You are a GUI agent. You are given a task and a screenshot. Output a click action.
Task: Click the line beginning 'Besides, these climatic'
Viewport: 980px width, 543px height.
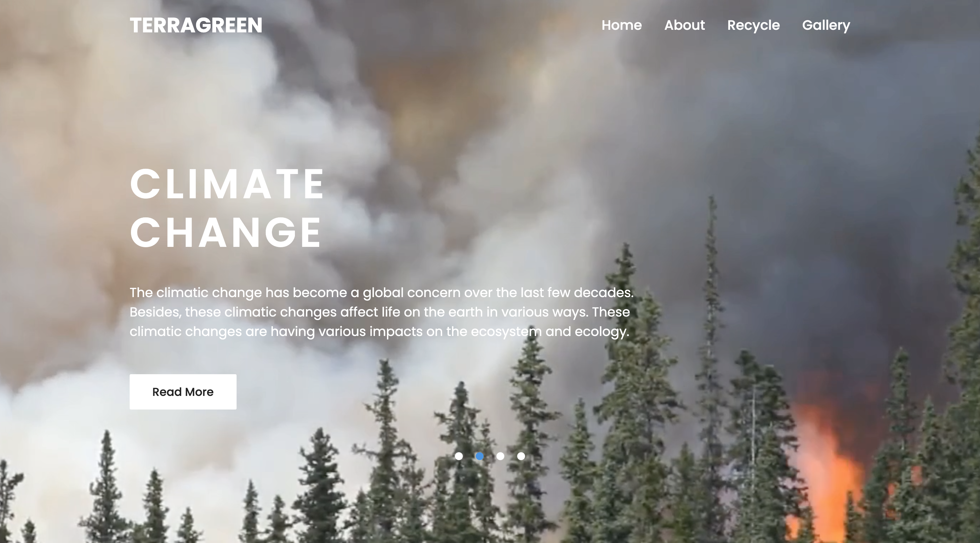coord(380,312)
